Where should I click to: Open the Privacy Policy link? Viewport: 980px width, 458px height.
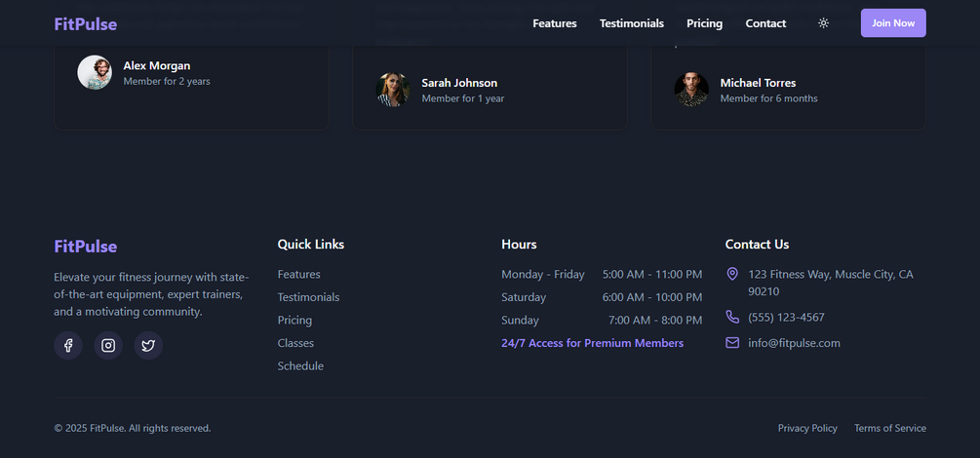click(x=807, y=428)
